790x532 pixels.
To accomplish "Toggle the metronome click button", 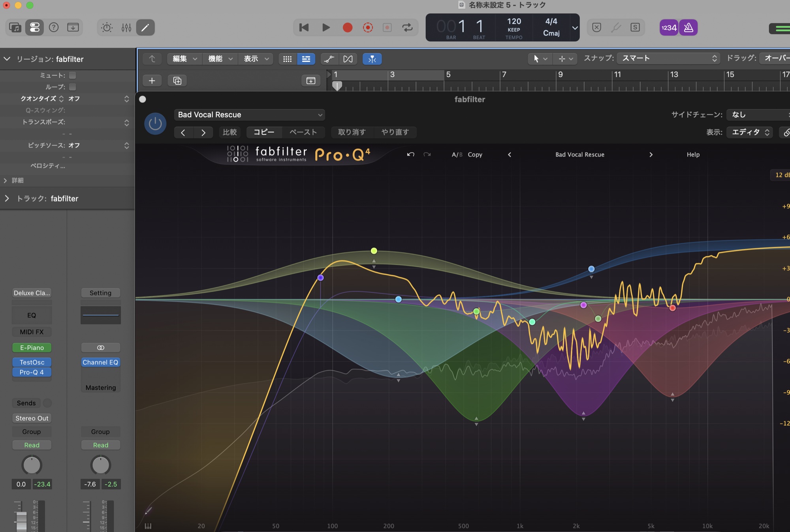I will (688, 28).
